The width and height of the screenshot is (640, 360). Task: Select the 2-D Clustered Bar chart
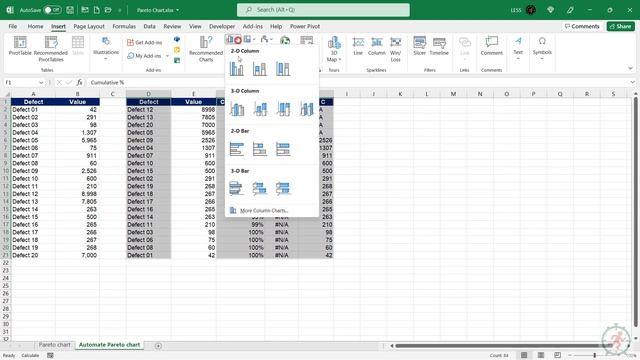click(x=237, y=149)
